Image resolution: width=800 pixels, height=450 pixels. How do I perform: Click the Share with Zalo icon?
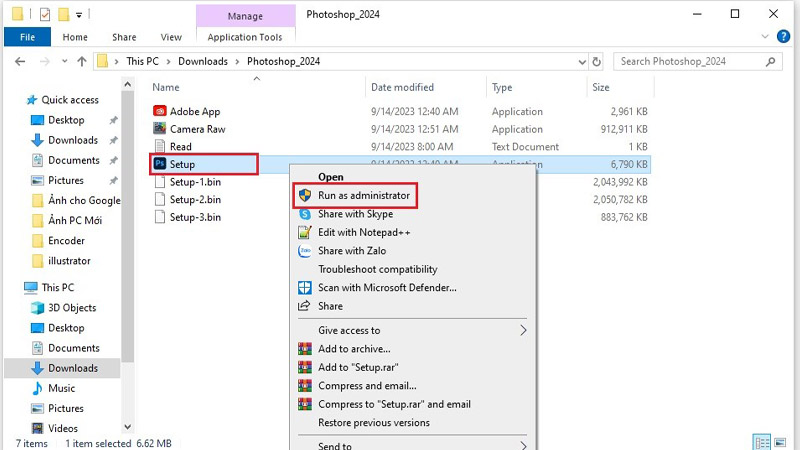point(305,251)
